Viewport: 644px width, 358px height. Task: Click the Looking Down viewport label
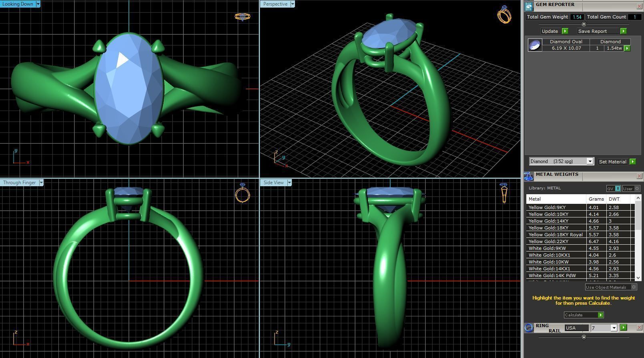pos(18,4)
